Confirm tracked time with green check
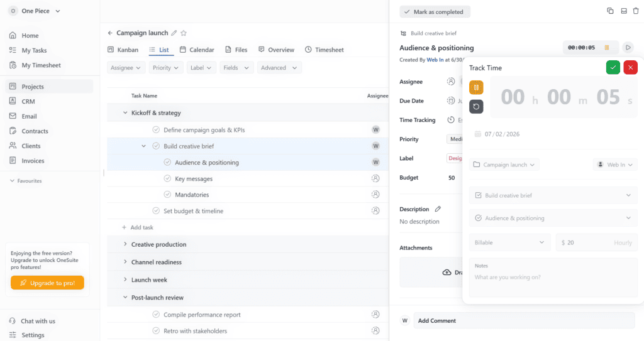Viewport: 644px width, 341px height. (613, 67)
